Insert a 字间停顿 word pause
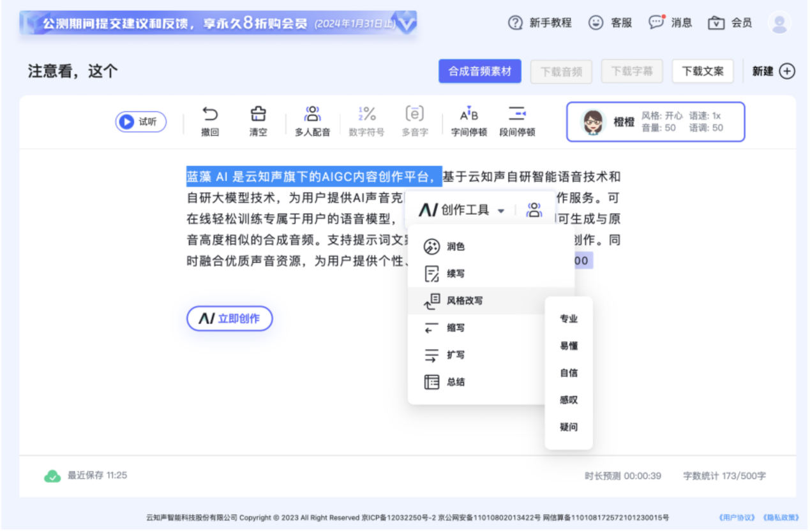The height and width of the screenshot is (532, 810). click(x=469, y=122)
